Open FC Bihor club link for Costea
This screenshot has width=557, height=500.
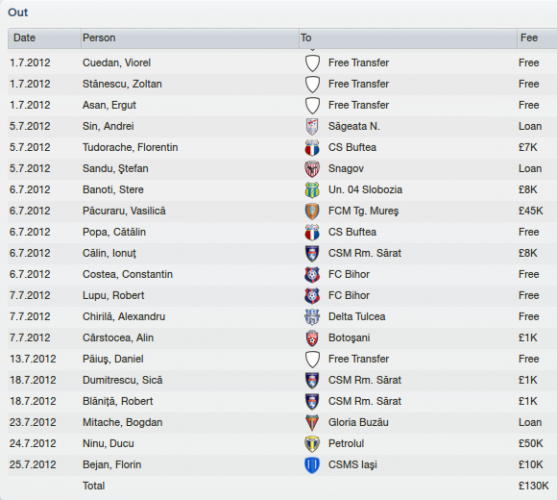(x=349, y=275)
